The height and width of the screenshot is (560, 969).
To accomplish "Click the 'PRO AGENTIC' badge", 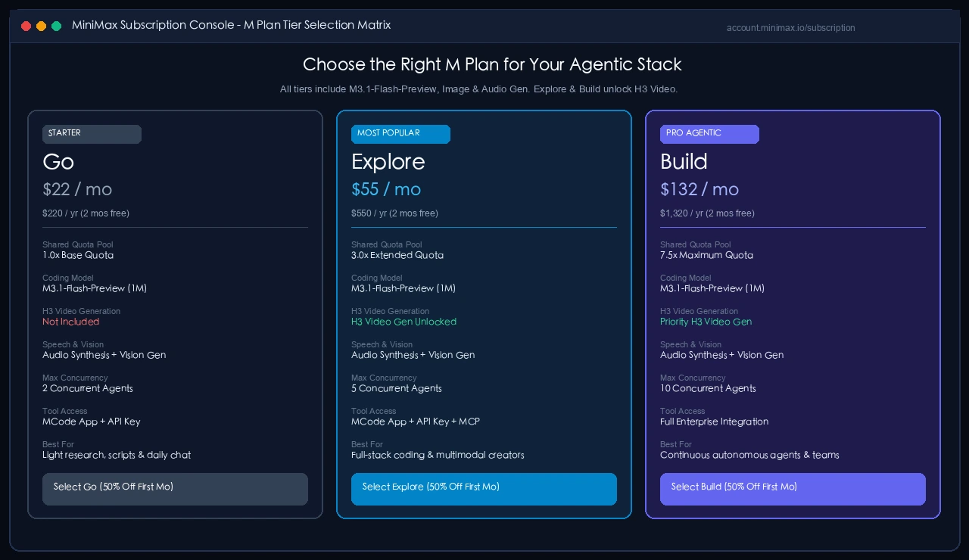I will click(709, 134).
